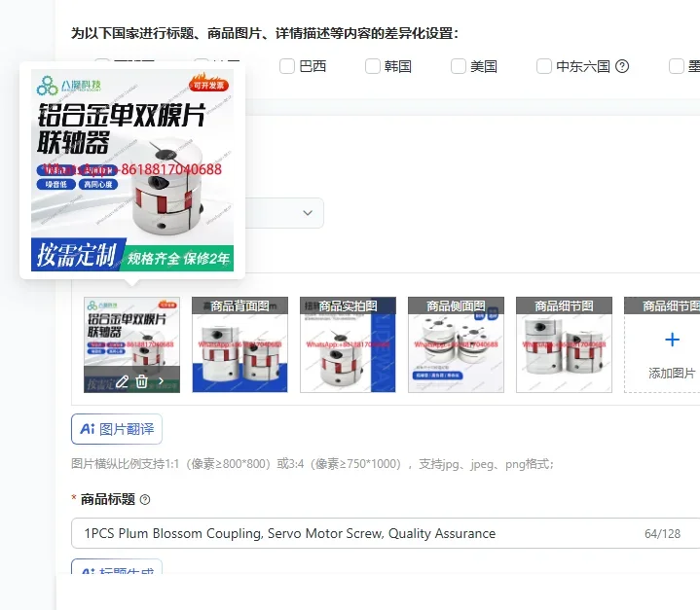Click the 商品标题 text input field
This screenshot has width=700, height=610.
tap(386, 533)
